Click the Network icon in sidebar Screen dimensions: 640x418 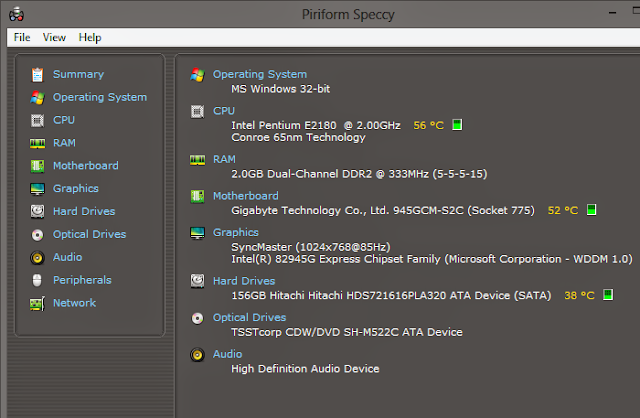(x=37, y=303)
